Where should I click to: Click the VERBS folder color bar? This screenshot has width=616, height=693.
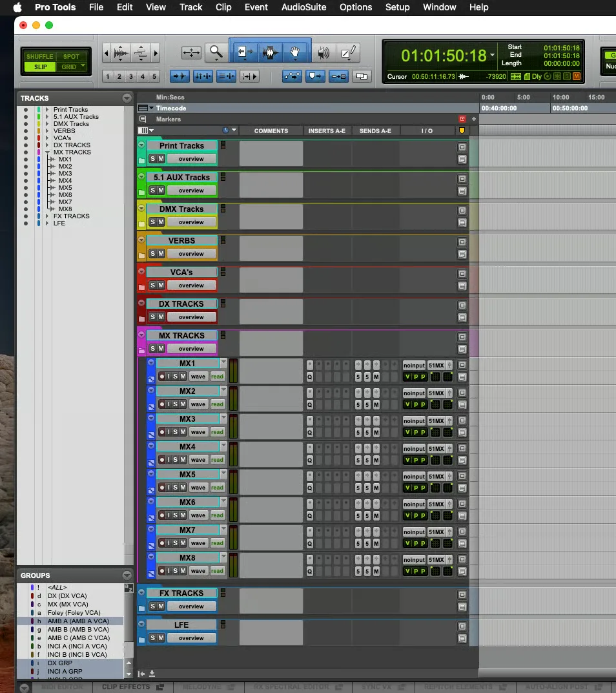click(x=141, y=247)
